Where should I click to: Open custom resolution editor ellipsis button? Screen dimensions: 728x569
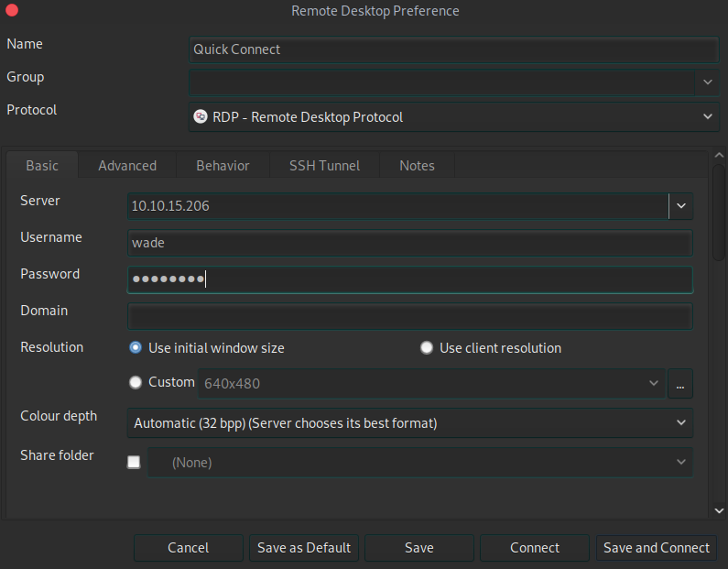(x=679, y=385)
